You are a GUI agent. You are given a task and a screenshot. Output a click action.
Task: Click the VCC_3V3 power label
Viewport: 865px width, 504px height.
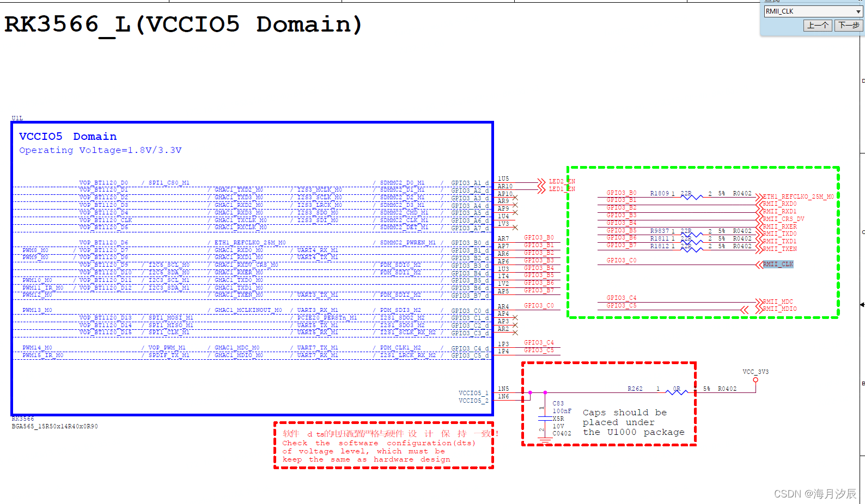(x=756, y=372)
